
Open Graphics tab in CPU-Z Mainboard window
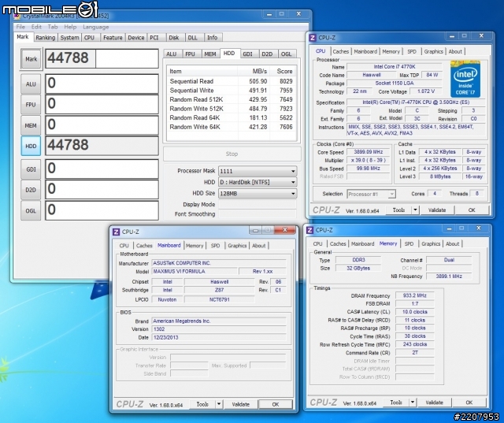(237, 246)
